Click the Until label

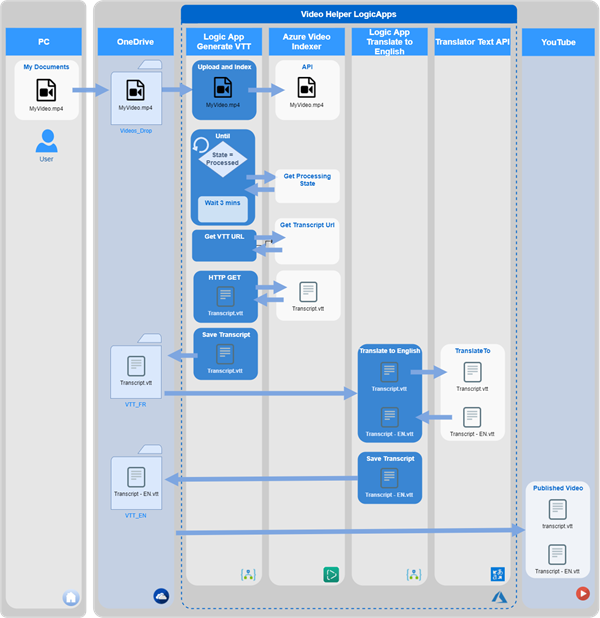coord(223,136)
